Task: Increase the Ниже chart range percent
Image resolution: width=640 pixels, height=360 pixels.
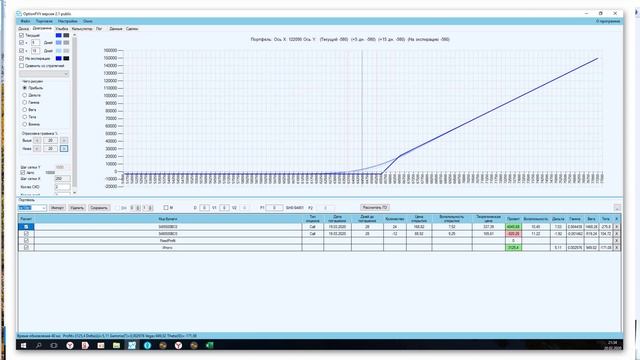Action: (64, 149)
